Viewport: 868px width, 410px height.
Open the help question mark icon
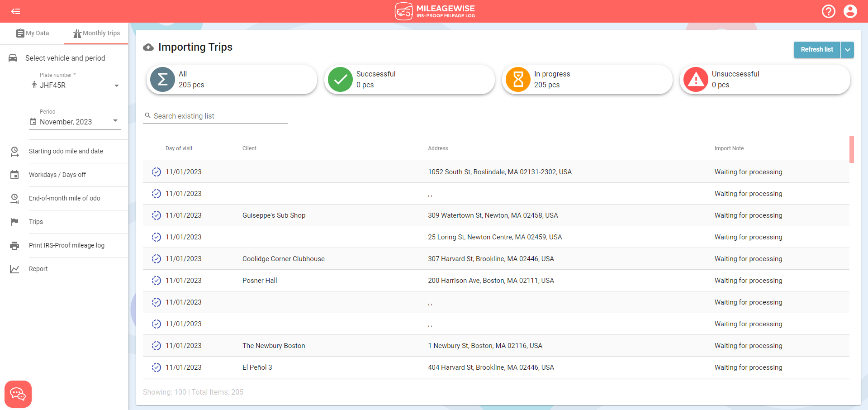coord(828,11)
